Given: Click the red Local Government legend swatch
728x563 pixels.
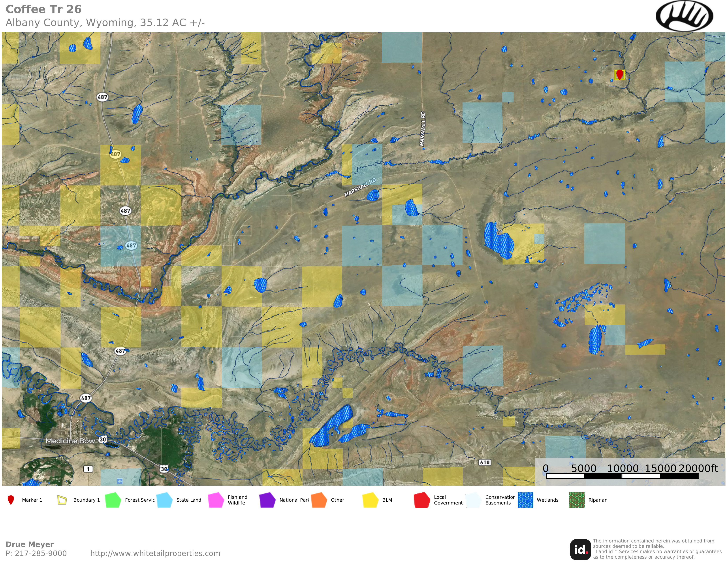Looking at the screenshot, I should click(422, 500).
